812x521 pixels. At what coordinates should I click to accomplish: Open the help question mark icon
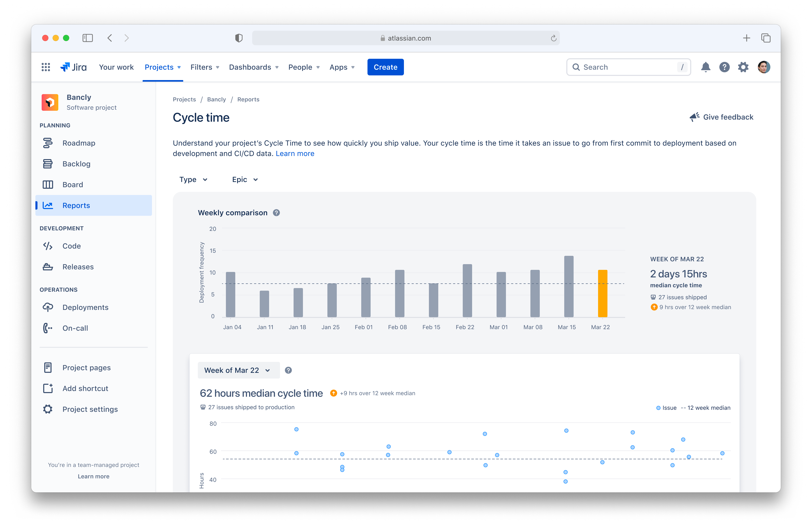point(724,67)
